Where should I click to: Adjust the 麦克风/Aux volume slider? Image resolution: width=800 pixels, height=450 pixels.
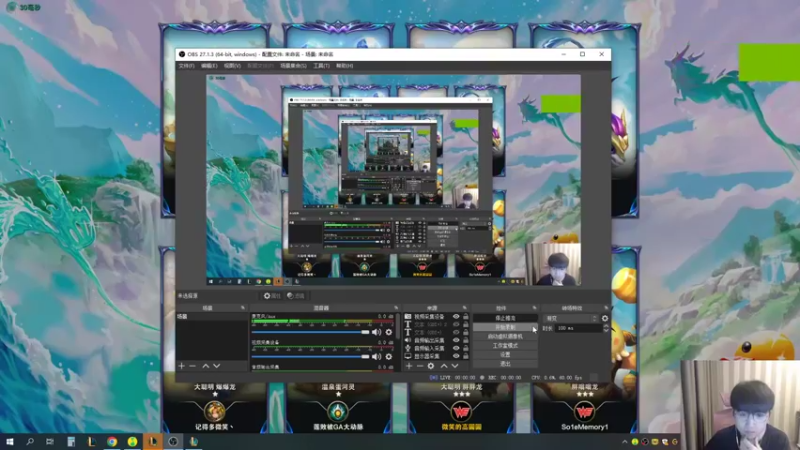coord(310,332)
